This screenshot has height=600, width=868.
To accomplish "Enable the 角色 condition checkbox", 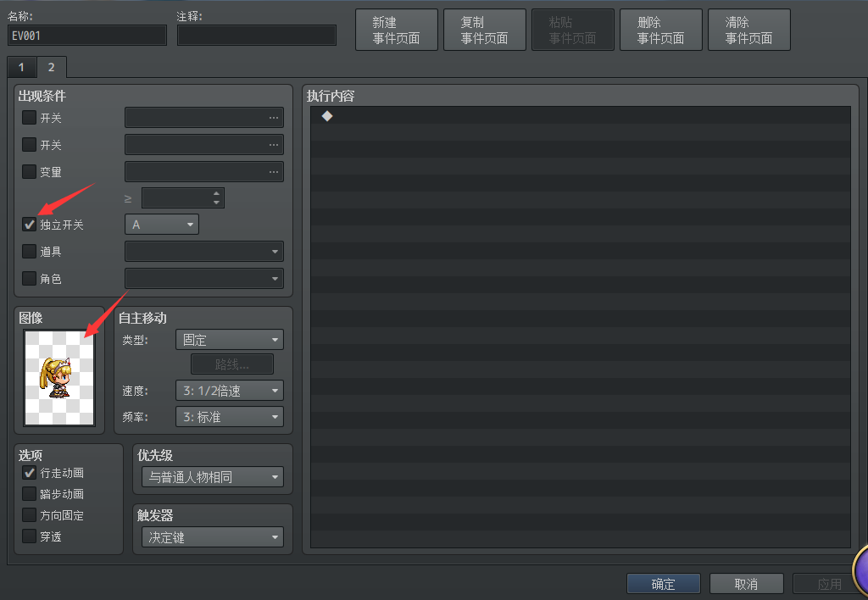I will [x=29, y=278].
